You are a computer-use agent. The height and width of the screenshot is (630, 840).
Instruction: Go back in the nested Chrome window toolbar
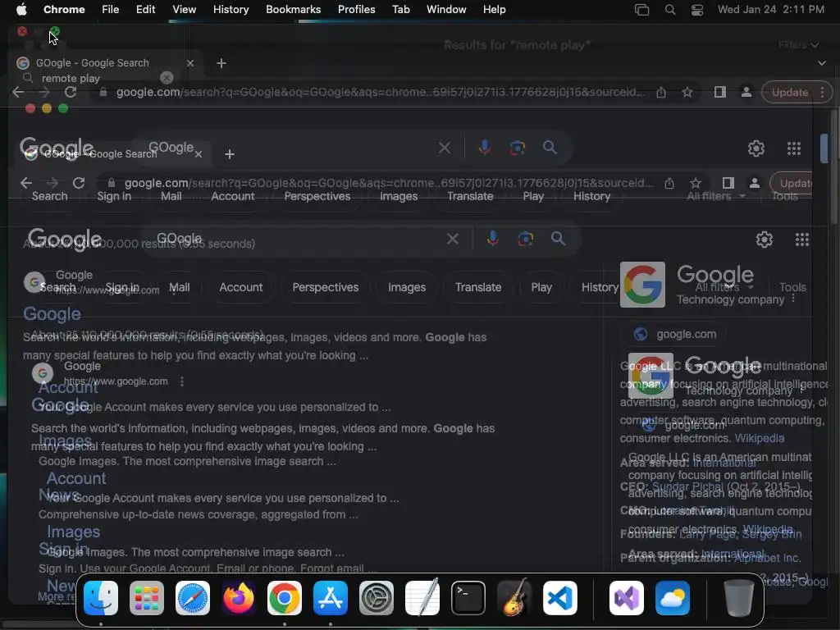(26, 183)
